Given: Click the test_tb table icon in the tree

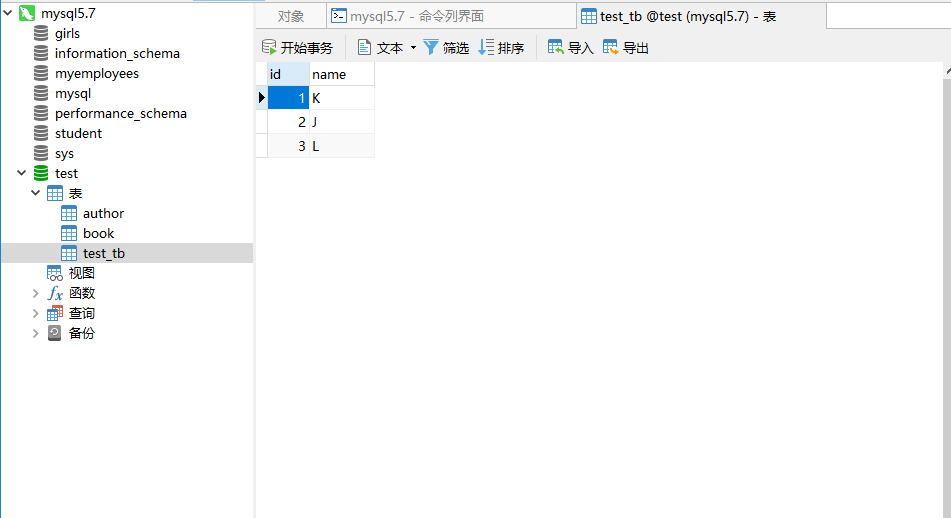Looking at the screenshot, I should pos(69,254).
